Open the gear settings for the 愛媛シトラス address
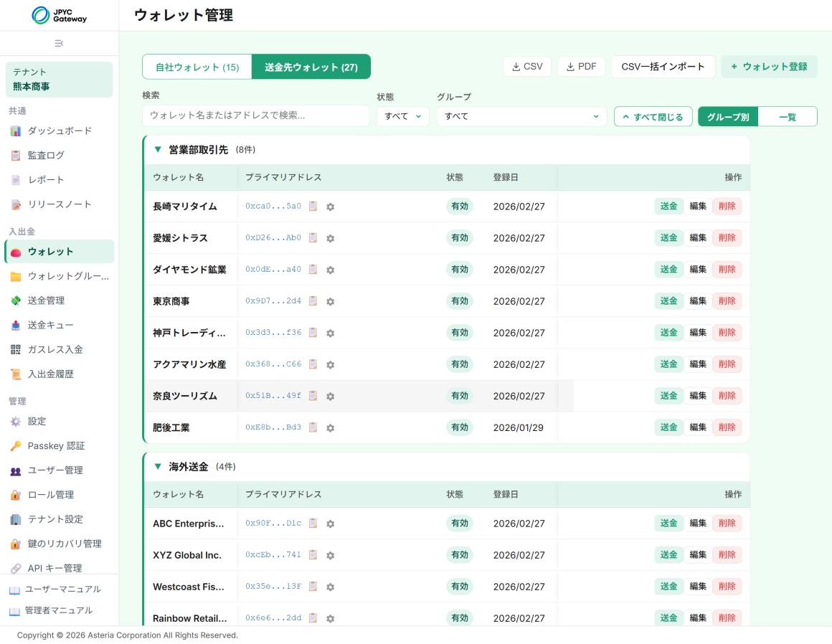Viewport: 832px width, 644px height. tap(330, 238)
